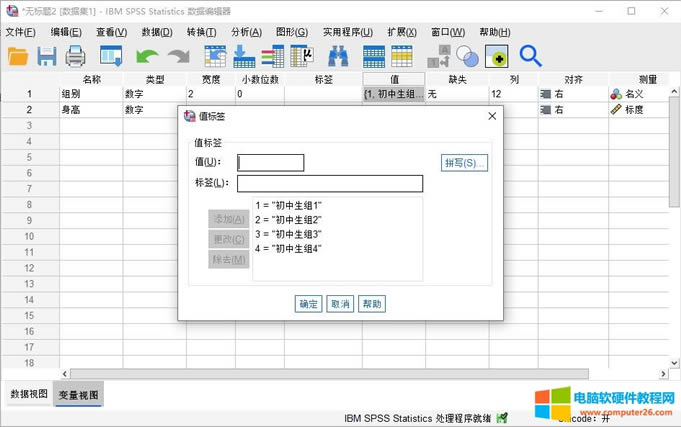Click the Show all variables icon
The image size is (681, 427).
[497, 57]
